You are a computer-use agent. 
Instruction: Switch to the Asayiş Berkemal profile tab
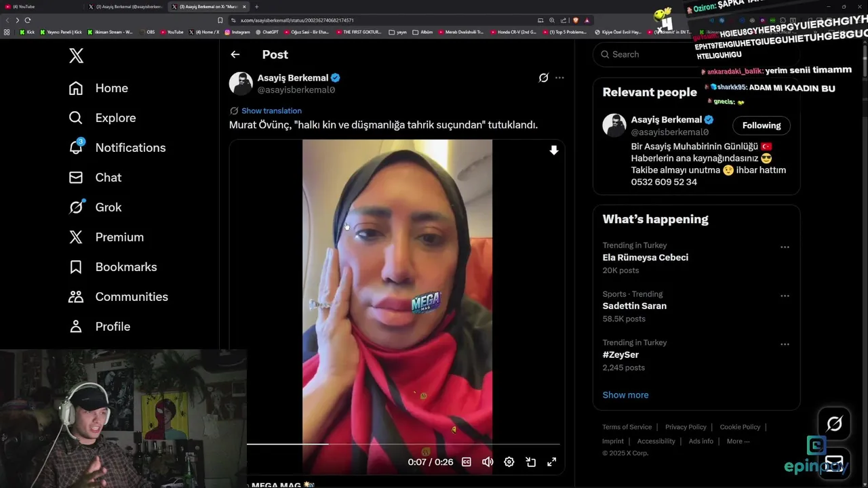tap(126, 7)
